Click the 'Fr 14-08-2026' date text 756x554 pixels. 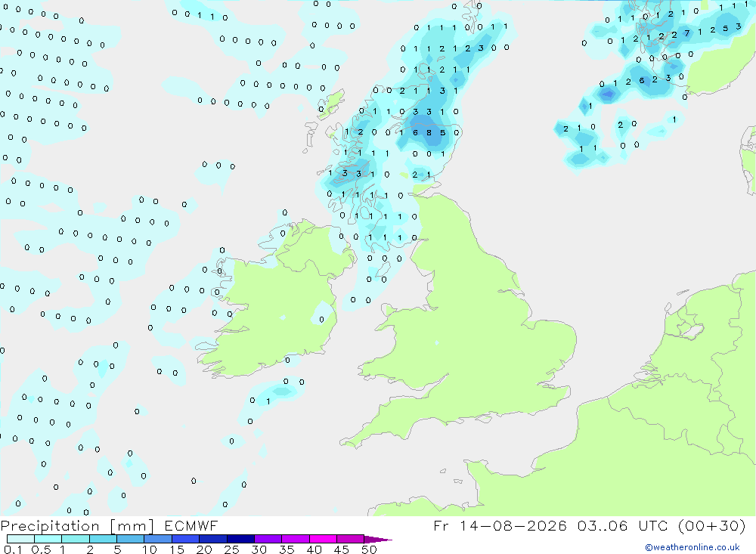[500, 525]
